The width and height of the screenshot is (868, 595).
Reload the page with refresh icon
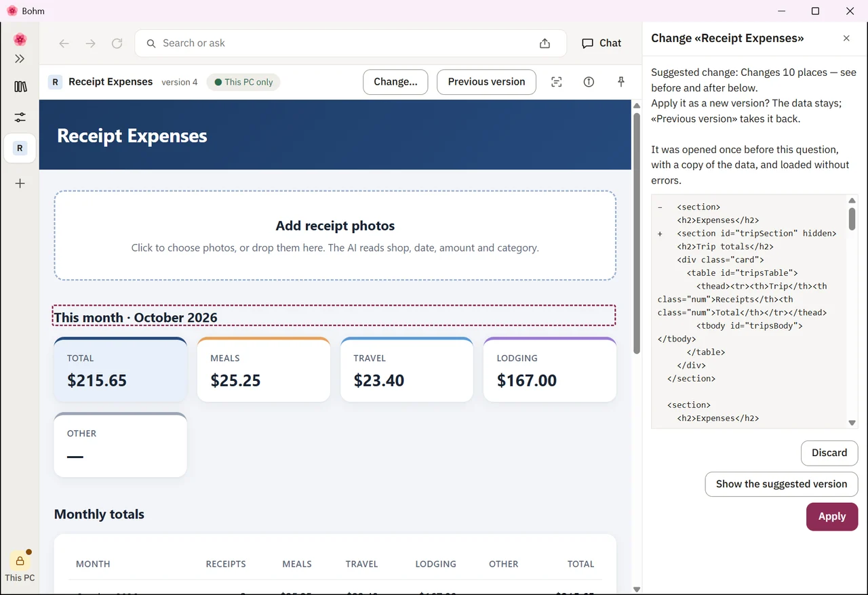117,43
